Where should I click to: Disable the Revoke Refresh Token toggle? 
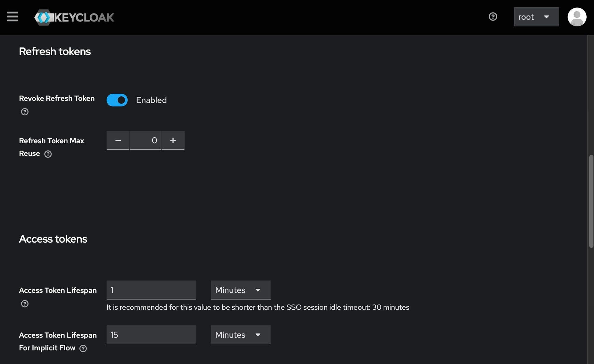(x=117, y=100)
